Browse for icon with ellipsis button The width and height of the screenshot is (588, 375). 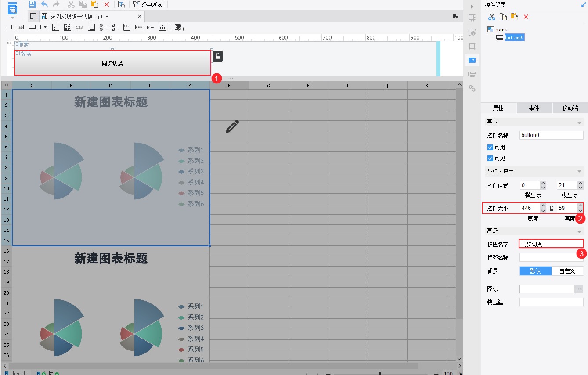coord(579,289)
